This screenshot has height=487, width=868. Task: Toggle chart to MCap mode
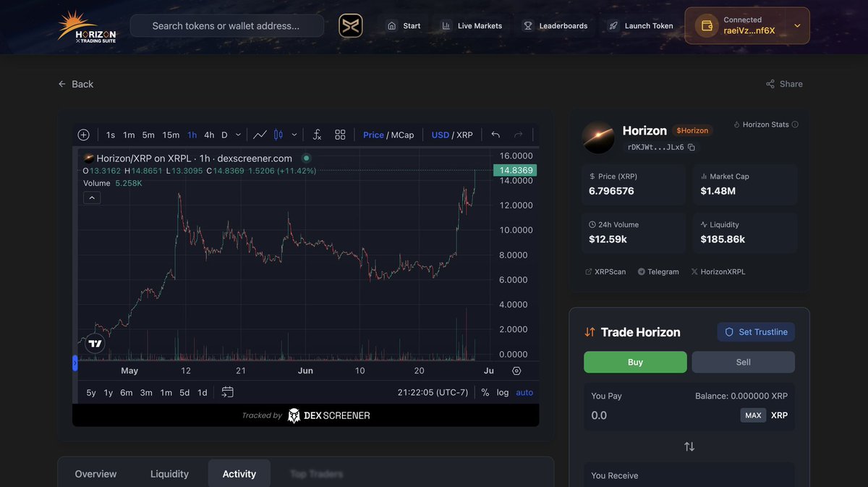click(x=403, y=135)
